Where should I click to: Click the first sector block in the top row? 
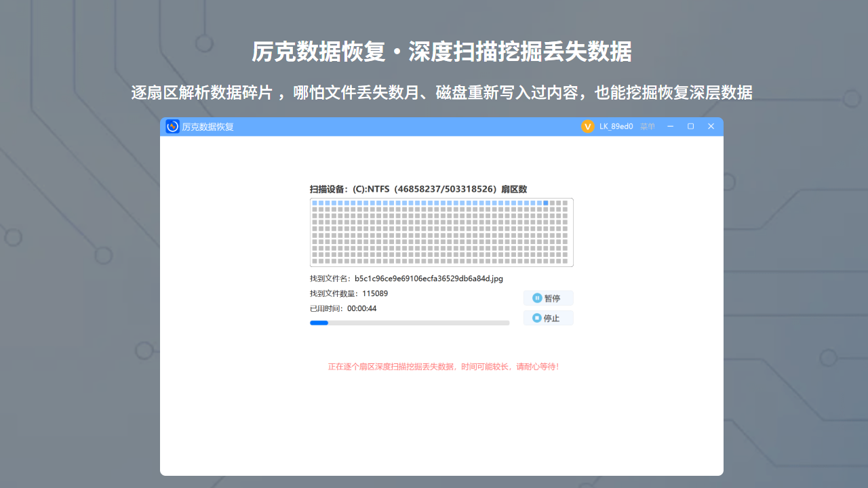point(316,203)
